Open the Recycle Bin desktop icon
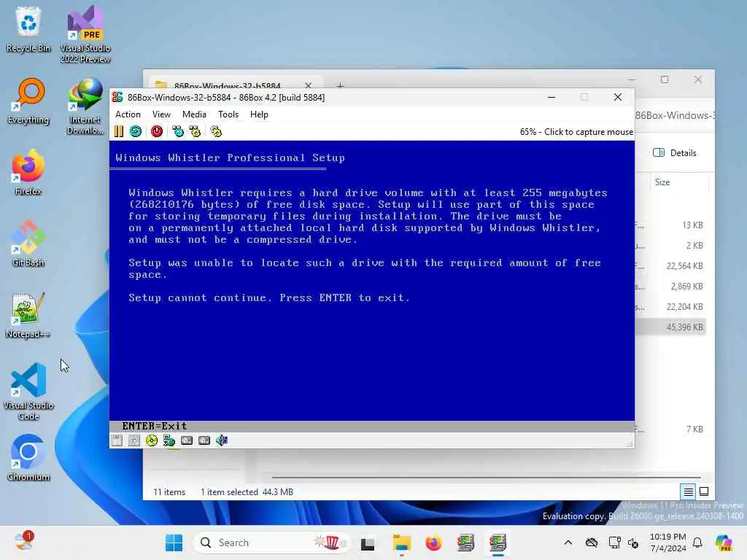 [28, 29]
